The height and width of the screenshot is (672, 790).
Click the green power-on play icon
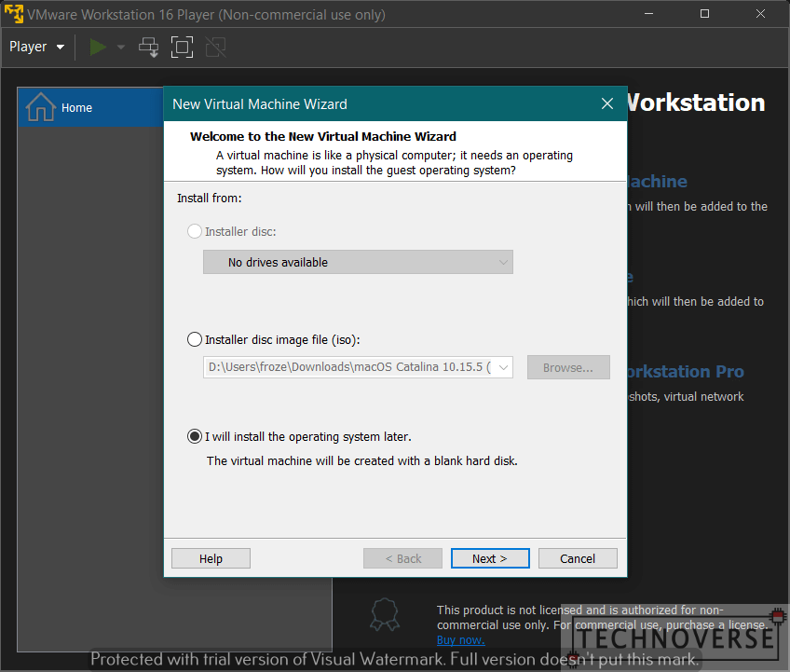click(98, 47)
